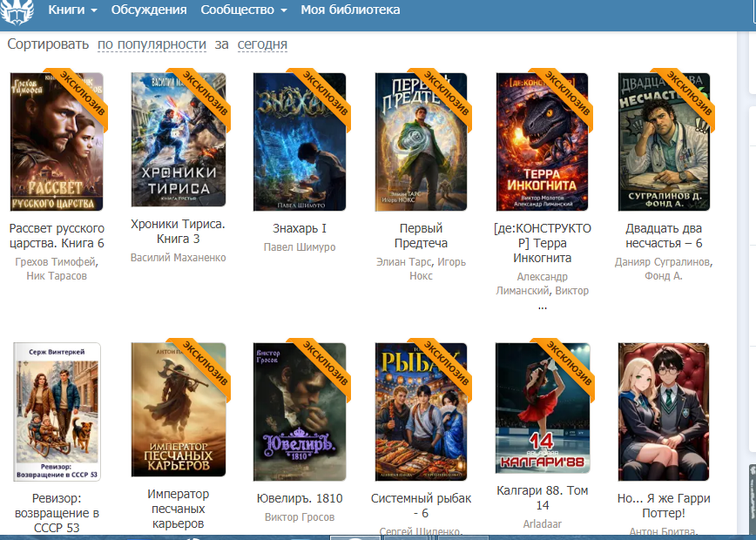Click the site logo in the header
Viewport: 756px width, 540px height.
pyautogui.click(x=17, y=13)
